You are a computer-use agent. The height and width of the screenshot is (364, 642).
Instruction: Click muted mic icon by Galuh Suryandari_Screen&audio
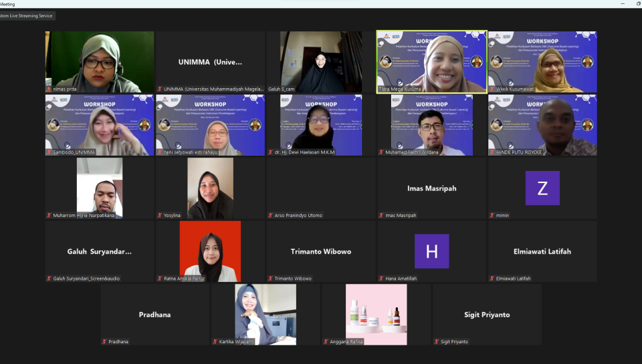[49, 279]
